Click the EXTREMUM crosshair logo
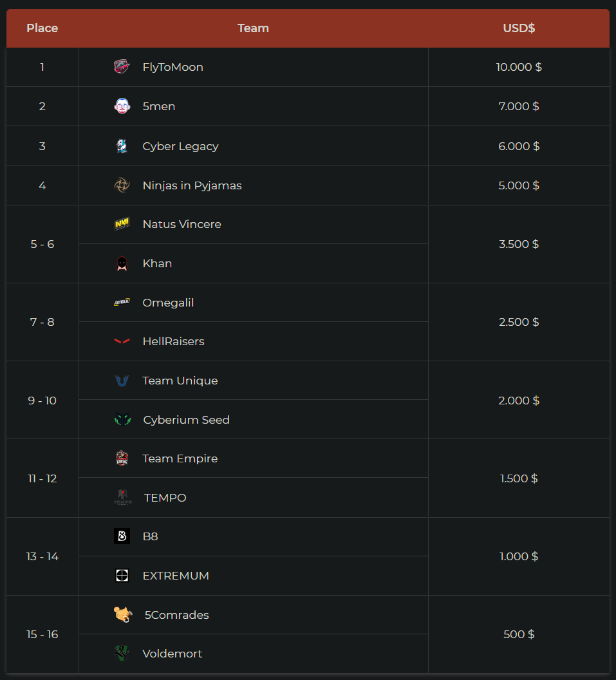616x680 pixels. click(x=122, y=576)
